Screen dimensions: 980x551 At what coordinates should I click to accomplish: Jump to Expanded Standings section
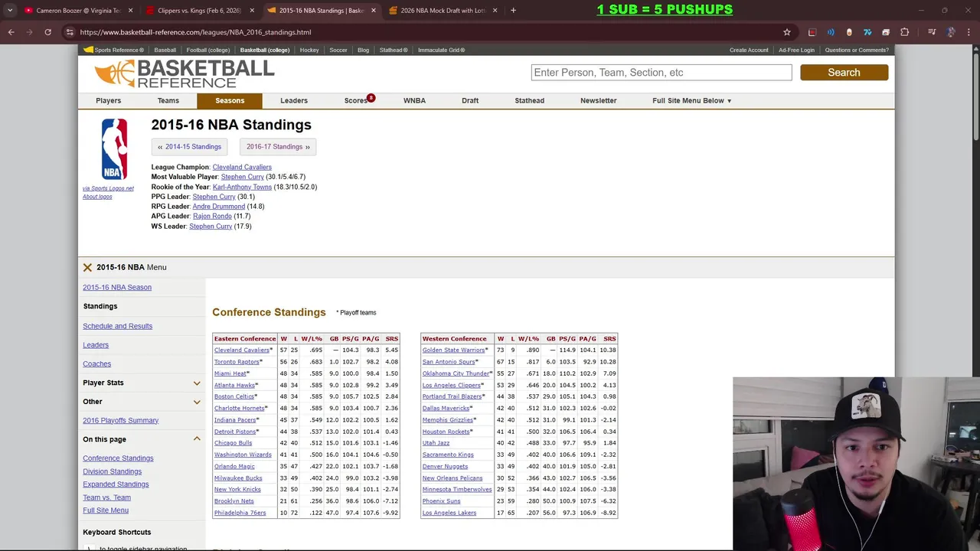pyautogui.click(x=116, y=484)
